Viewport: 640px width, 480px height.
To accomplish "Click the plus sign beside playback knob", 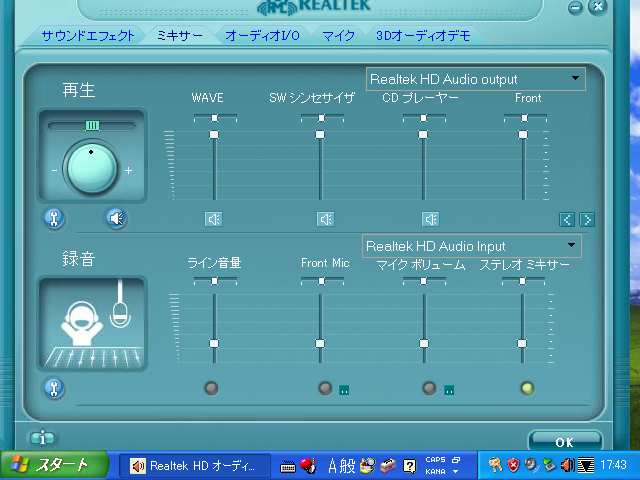I will click(129, 171).
